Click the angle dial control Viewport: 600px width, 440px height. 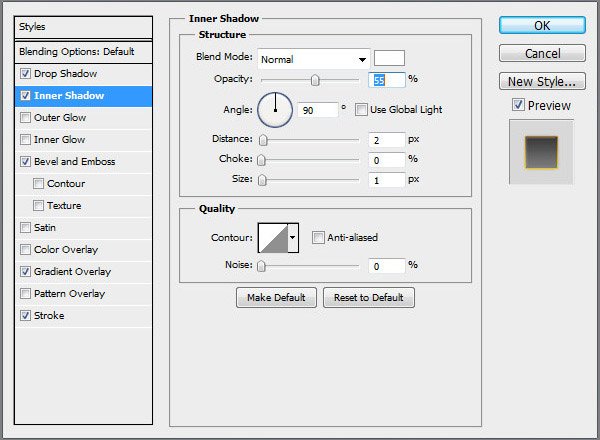coord(275,108)
